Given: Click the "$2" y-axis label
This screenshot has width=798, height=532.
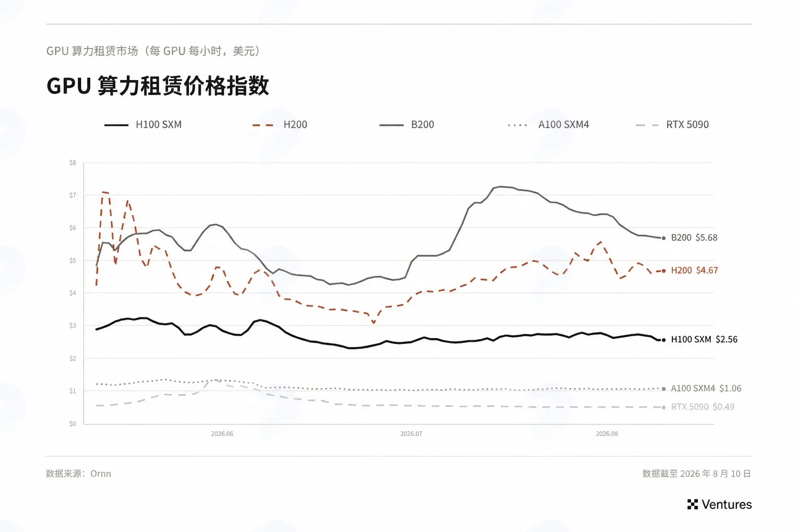Looking at the screenshot, I should tap(73, 358).
